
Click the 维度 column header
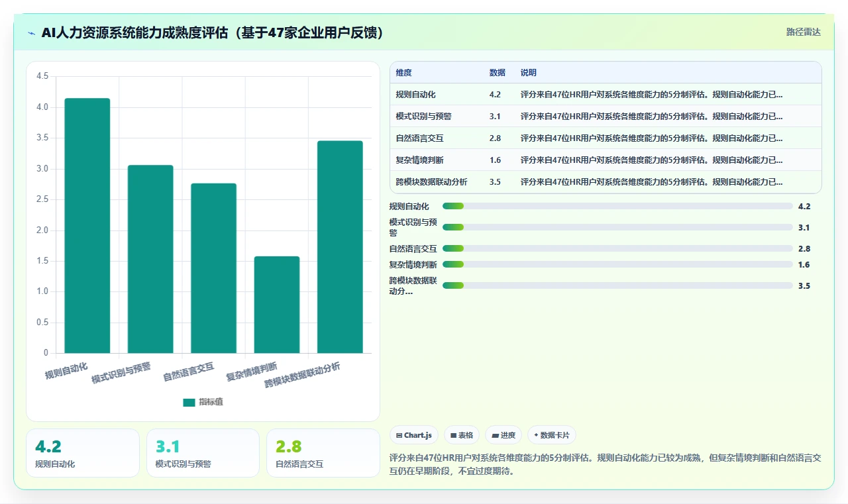click(404, 72)
